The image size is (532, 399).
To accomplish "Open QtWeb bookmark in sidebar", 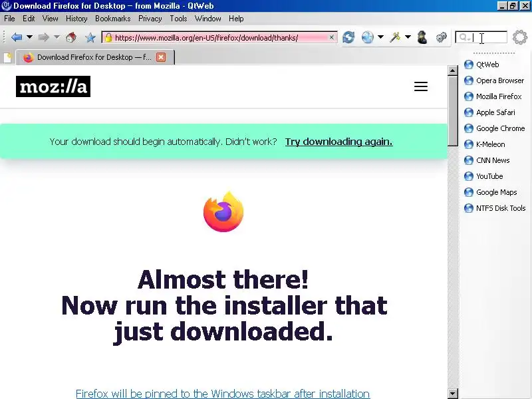I will tap(481, 65).
